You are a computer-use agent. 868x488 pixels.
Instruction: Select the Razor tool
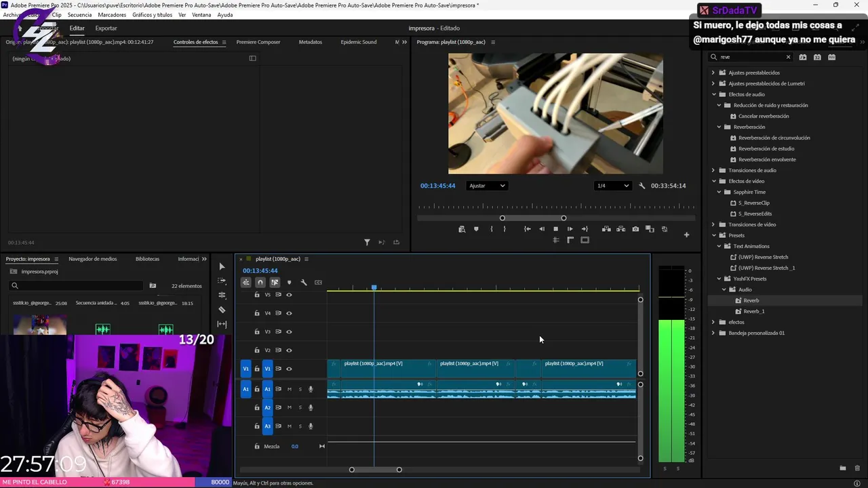(x=222, y=310)
